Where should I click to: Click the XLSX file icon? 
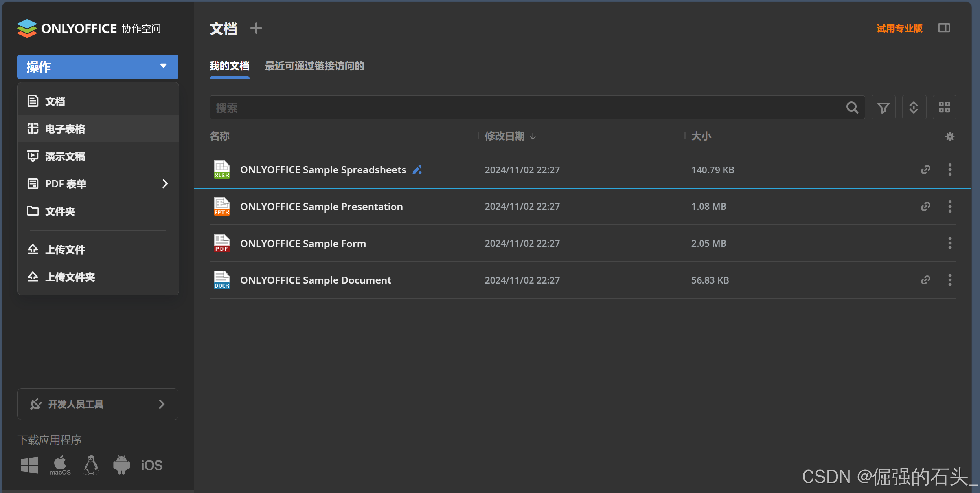click(x=222, y=170)
